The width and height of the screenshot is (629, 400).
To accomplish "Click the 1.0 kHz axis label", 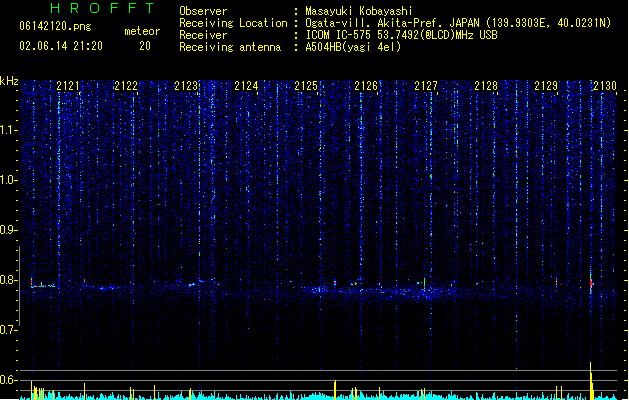I will (8, 180).
